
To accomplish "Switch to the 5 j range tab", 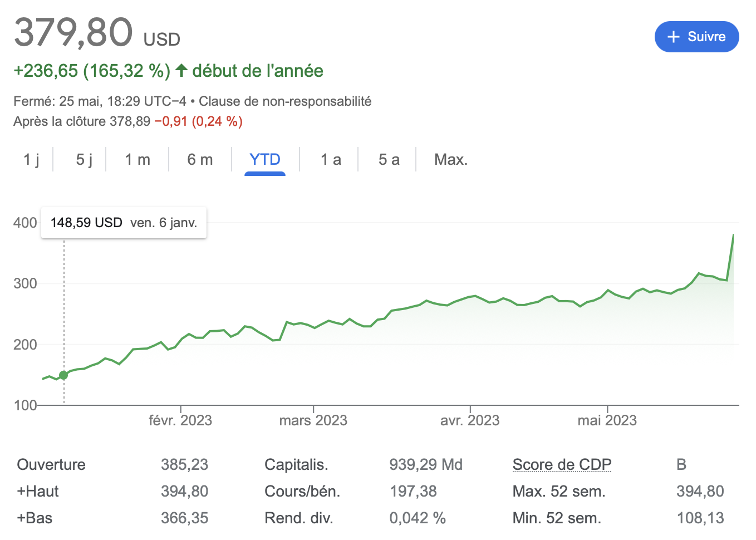I will (x=84, y=160).
